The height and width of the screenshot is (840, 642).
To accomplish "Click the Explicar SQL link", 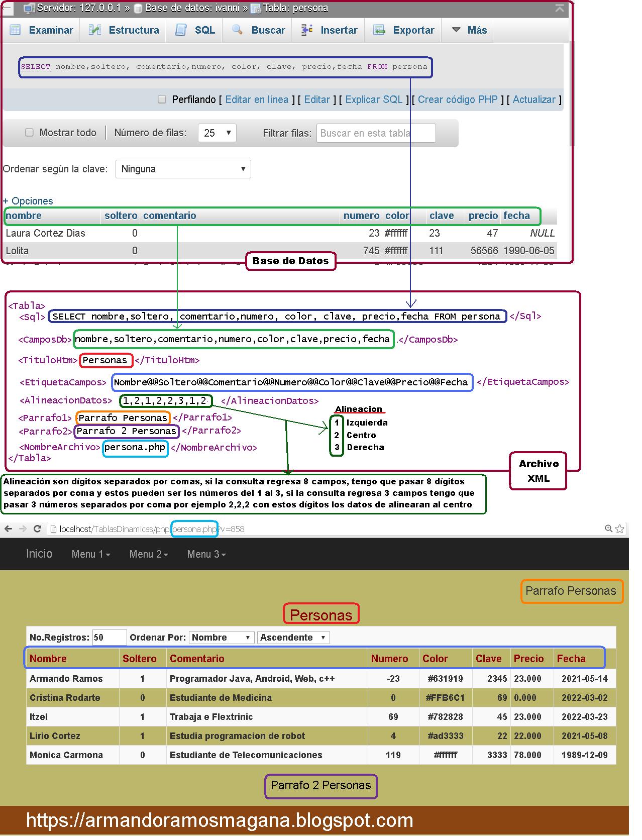I will (x=374, y=99).
